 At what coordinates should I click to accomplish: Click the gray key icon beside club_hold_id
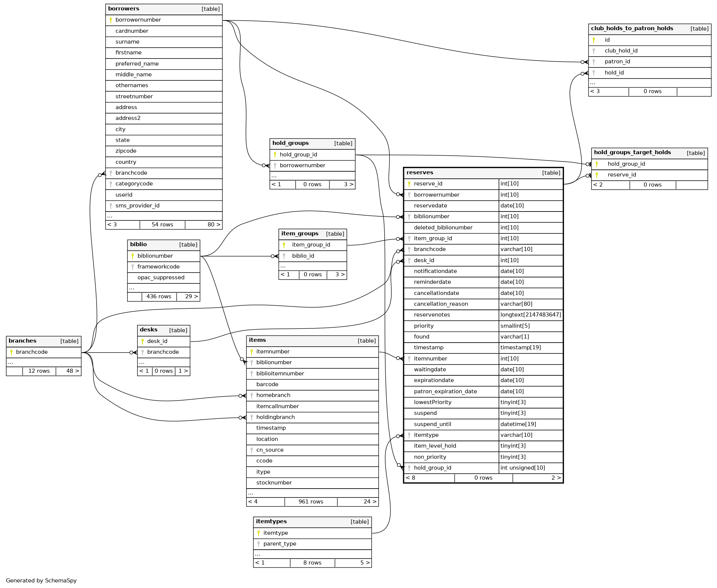point(594,51)
